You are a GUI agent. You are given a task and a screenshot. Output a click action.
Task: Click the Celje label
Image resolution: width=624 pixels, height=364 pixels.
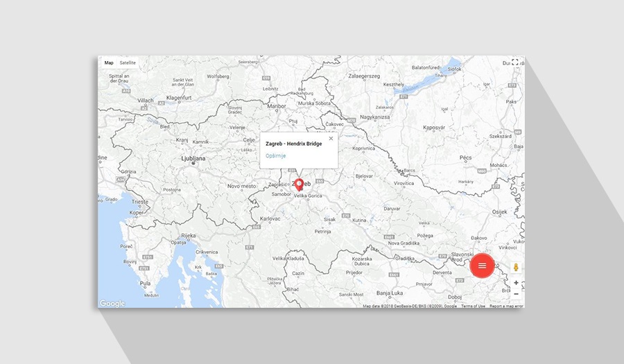coord(249,140)
